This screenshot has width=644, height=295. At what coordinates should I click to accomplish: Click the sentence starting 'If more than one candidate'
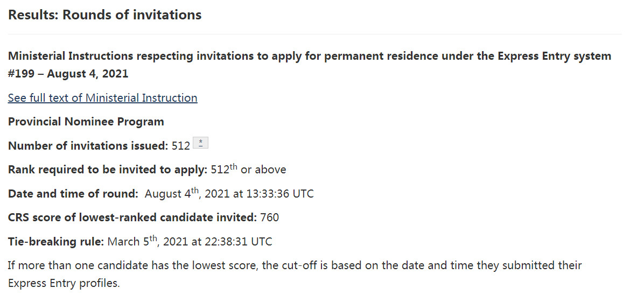pos(295,265)
